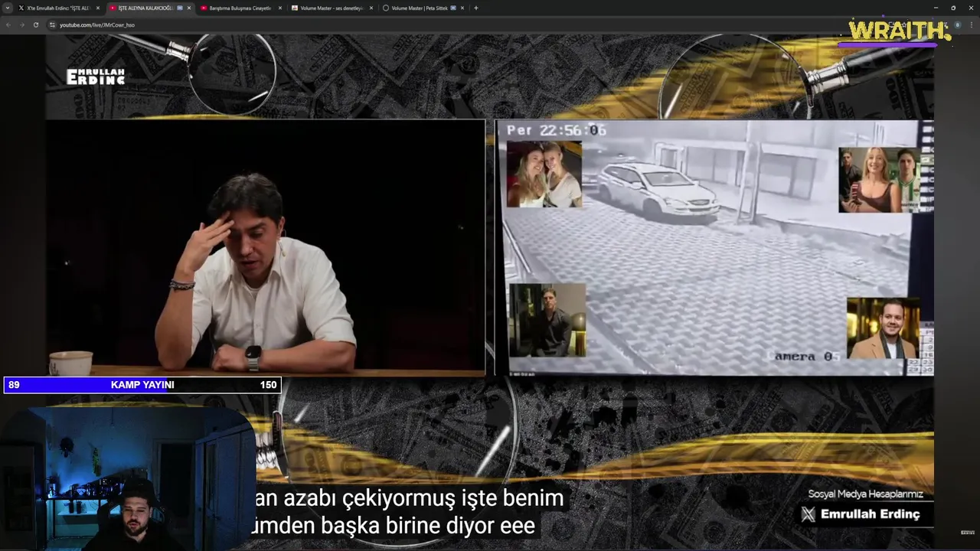
Task: Close Volume Master - ses denetleyici tab
Action: [x=371, y=8]
